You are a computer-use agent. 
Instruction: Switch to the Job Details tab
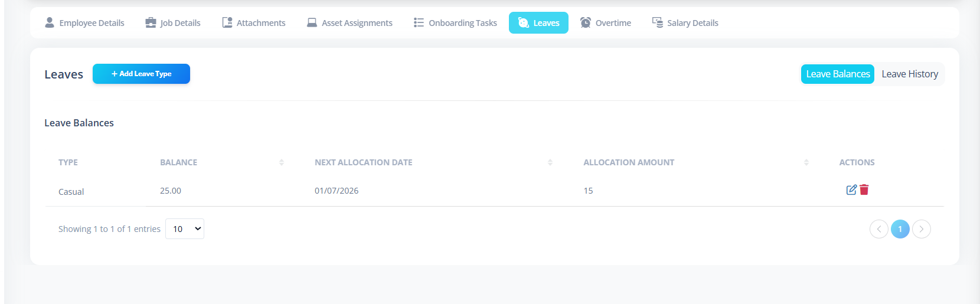(173, 23)
